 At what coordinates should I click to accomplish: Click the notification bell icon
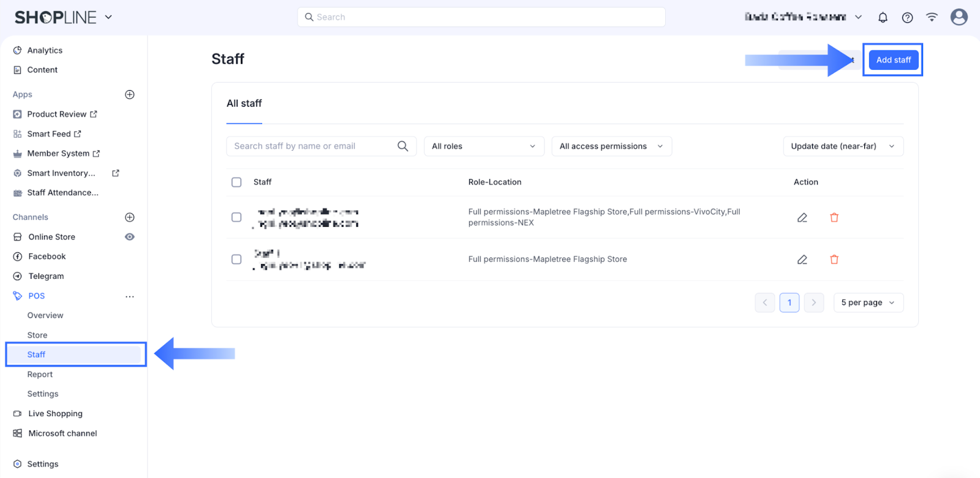pyautogui.click(x=883, y=18)
